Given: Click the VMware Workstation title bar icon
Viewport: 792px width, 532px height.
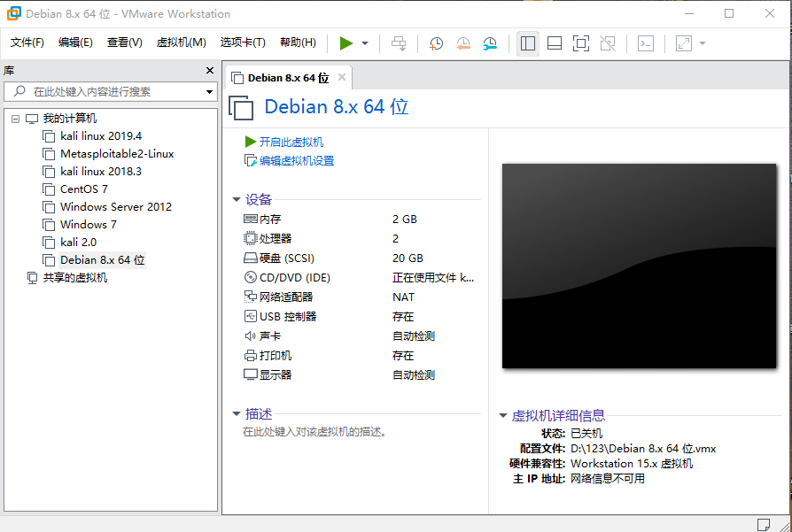Looking at the screenshot, I should (x=13, y=13).
